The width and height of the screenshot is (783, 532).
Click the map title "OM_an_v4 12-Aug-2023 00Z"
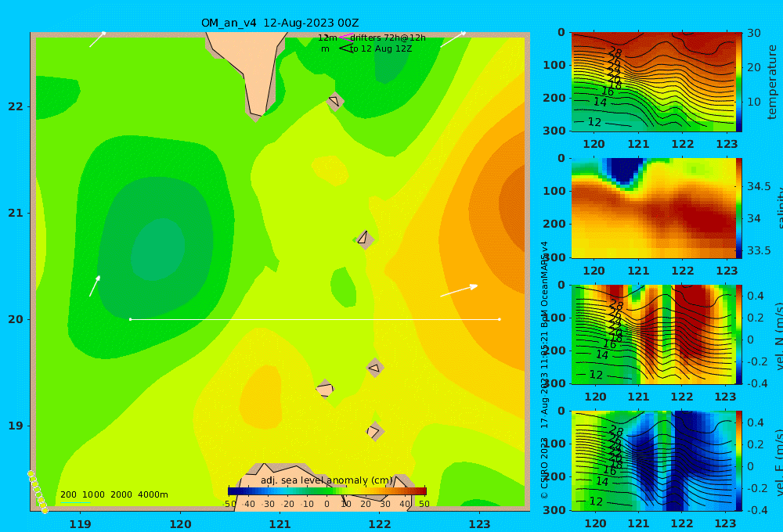pyautogui.click(x=280, y=23)
